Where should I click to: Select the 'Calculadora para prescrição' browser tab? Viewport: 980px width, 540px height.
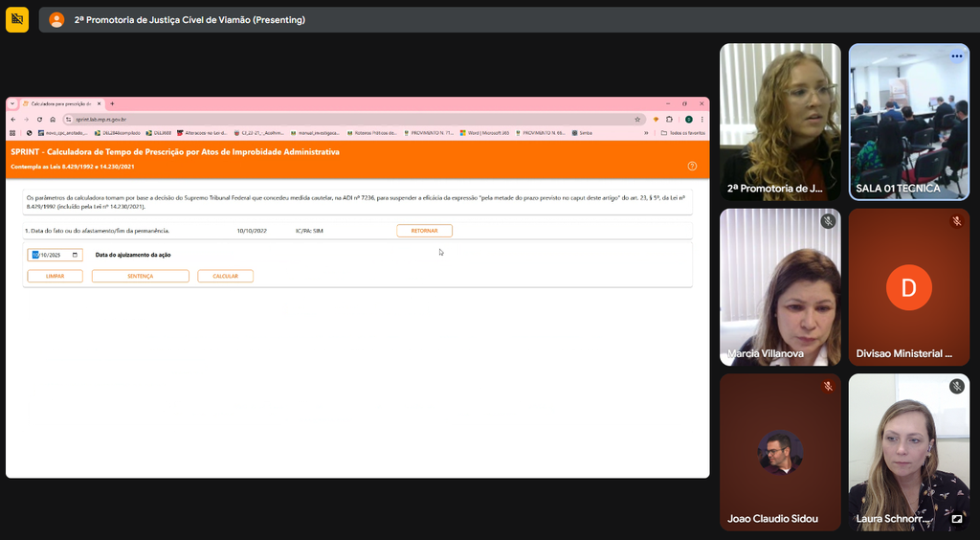coord(59,103)
